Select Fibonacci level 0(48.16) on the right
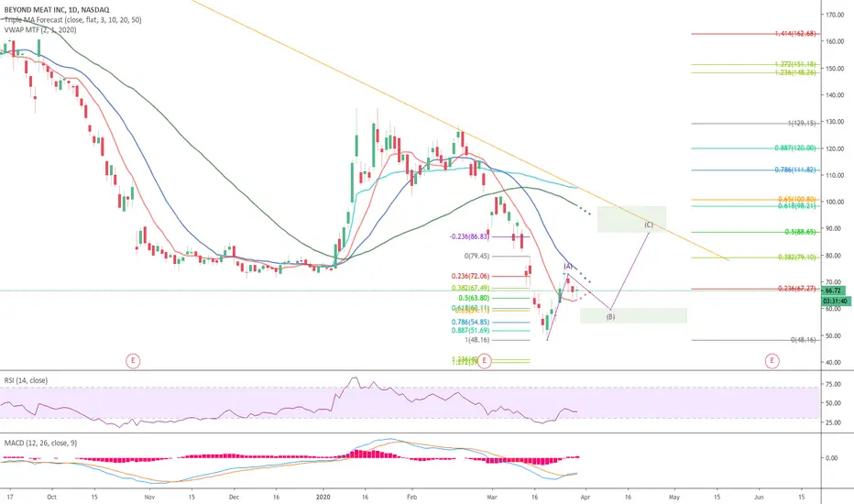This screenshot has width=854, height=504. coord(804,340)
